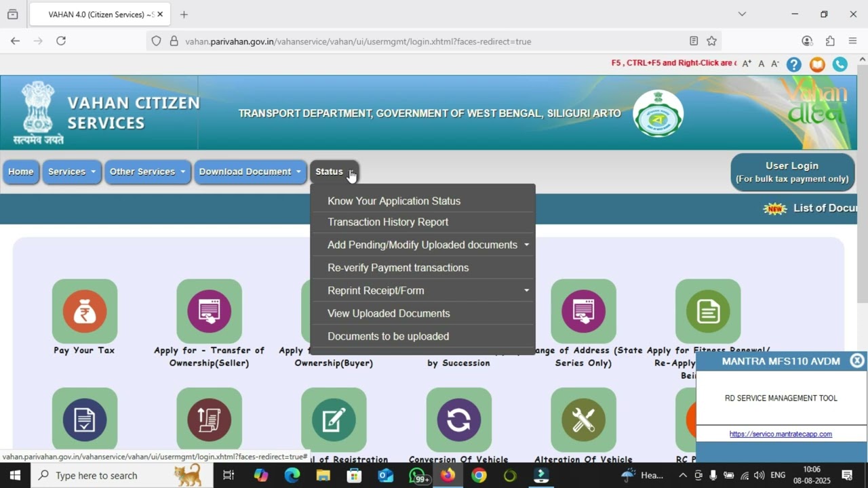The height and width of the screenshot is (488, 868).
Task: Expand the Other Services dropdown menu
Action: 147,171
